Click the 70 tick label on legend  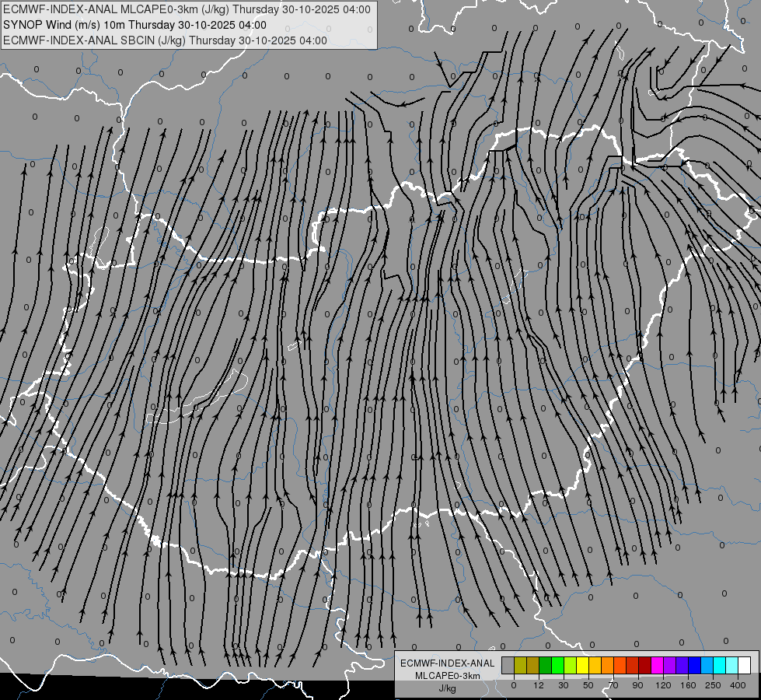(613, 685)
